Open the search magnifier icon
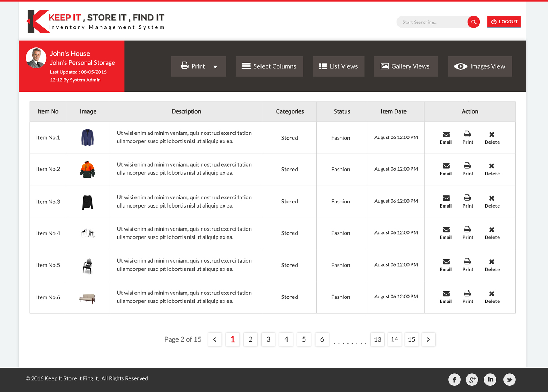 tap(473, 22)
